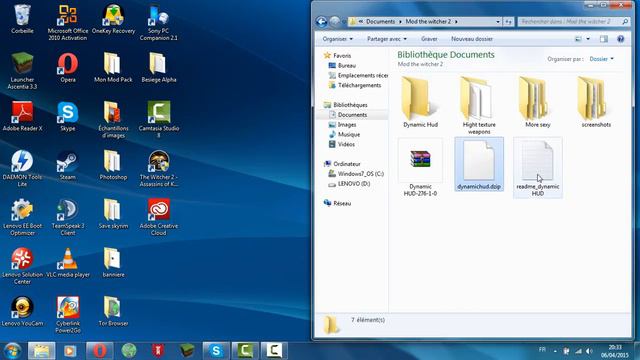Viewport: 640px width, 360px height.
Task: Click the Graver toolbar button
Action: coord(429,39)
